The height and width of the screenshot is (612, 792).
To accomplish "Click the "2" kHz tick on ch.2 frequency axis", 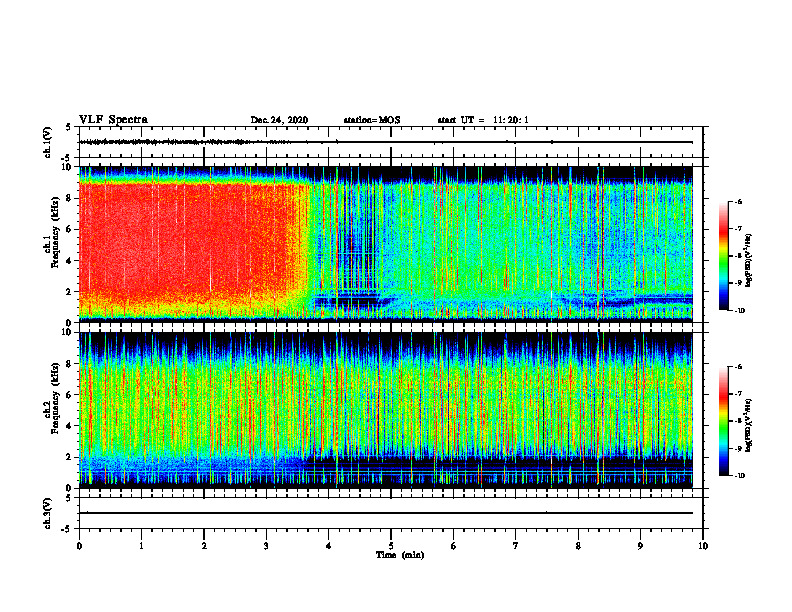I will (x=69, y=457).
